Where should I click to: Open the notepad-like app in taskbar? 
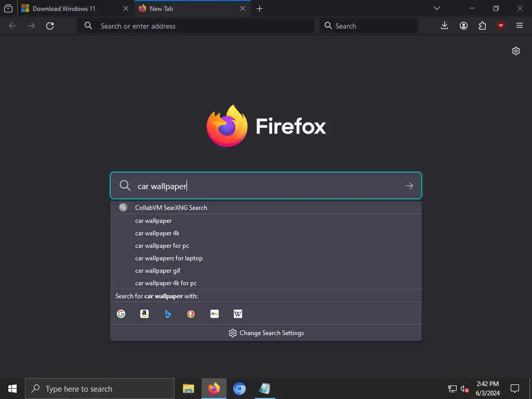(x=264, y=389)
